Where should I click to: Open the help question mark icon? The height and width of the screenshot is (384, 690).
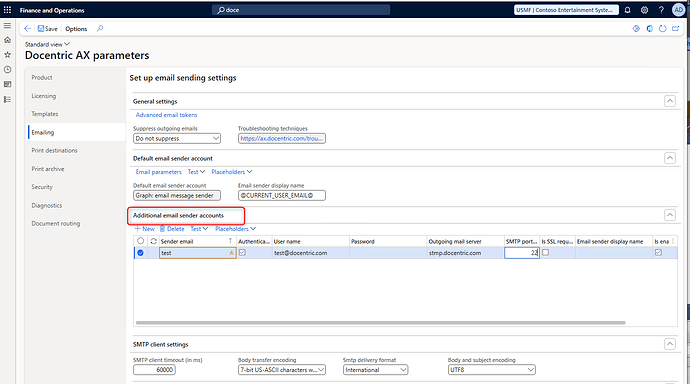[x=661, y=10]
